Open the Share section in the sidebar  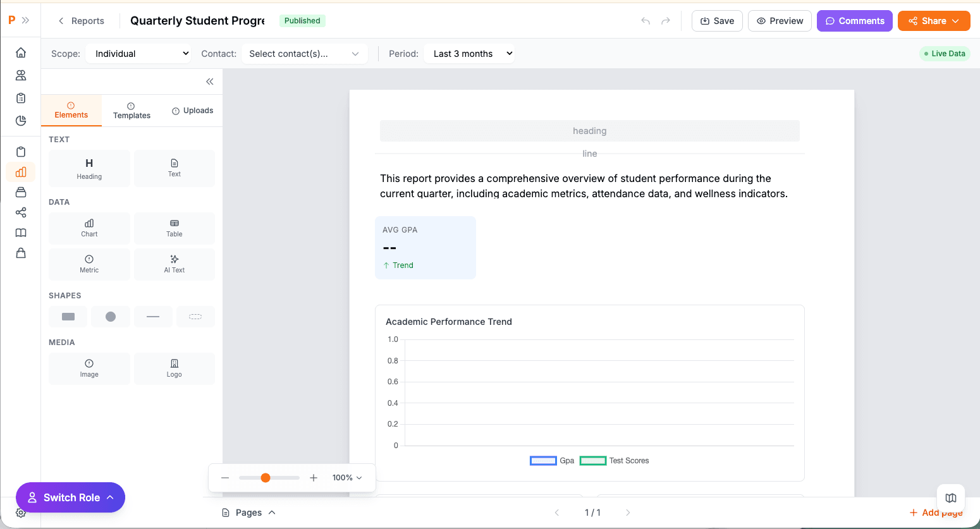coord(21,212)
